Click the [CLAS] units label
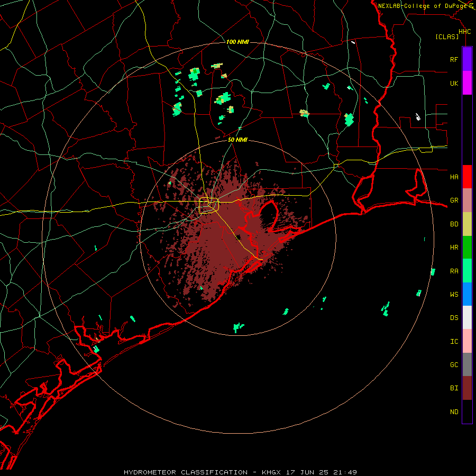The height and width of the screenshot is (476, 476). [x=447, y=36]
